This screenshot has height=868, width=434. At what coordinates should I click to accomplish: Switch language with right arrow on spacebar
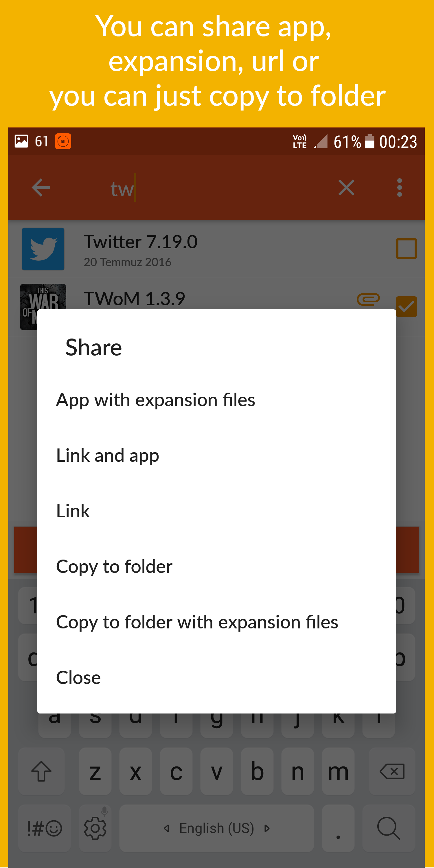pos(267,828)
